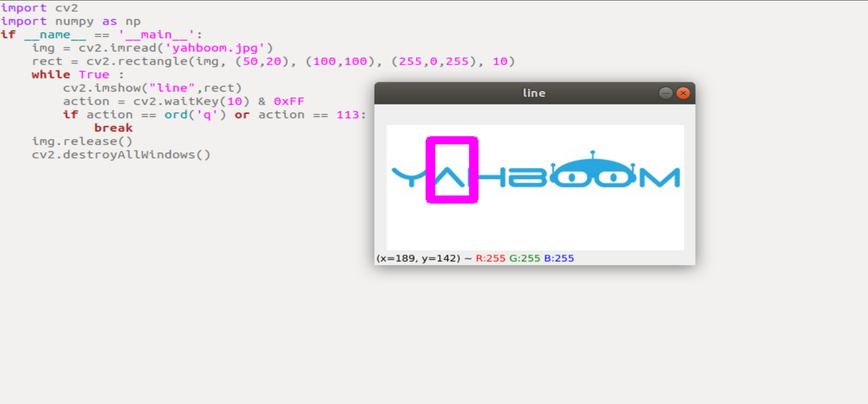The height and width of the screenshot is (404, 868).
Task: Click the "while True :" line
Action: pos(78,74)
